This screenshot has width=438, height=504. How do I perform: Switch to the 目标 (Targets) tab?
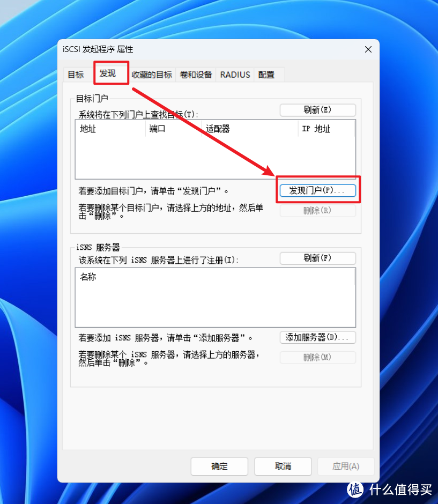(76, 75)
